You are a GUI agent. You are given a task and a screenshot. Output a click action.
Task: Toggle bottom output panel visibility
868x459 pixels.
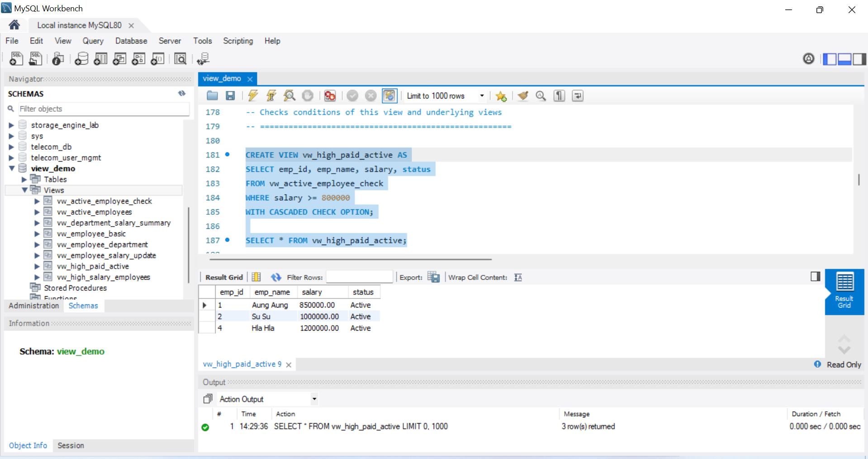pyautogui.click(x=844, y=59)
